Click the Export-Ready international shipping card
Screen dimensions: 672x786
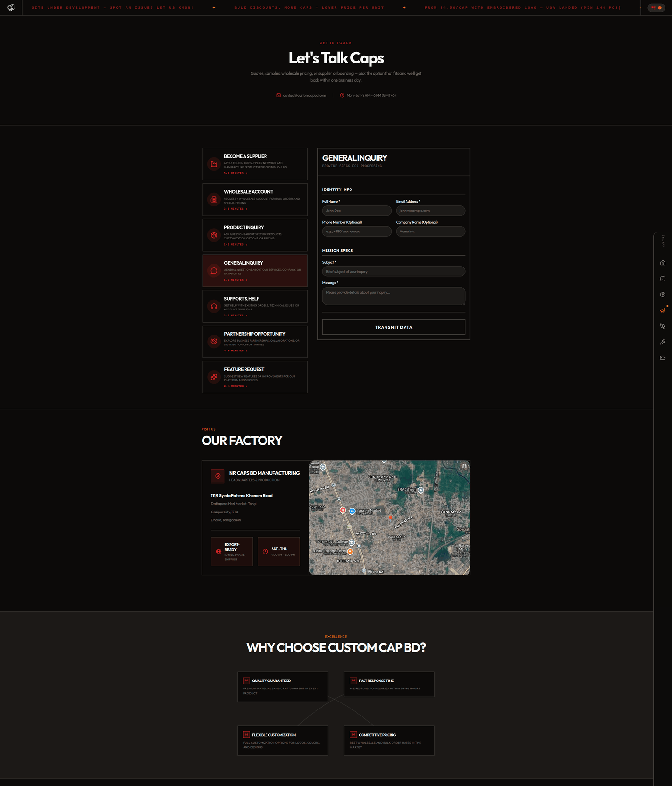click(232, 551)
